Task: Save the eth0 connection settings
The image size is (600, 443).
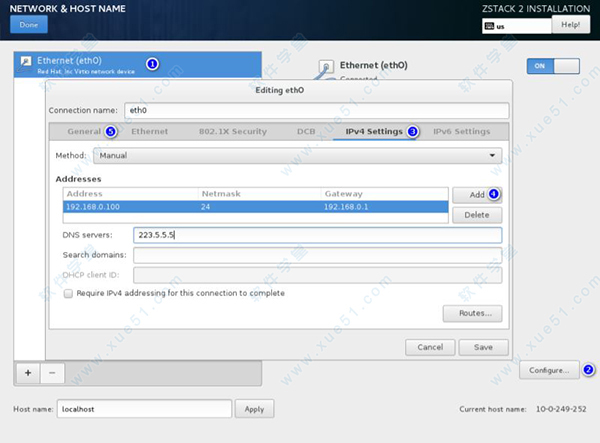Action: point(483,347)
